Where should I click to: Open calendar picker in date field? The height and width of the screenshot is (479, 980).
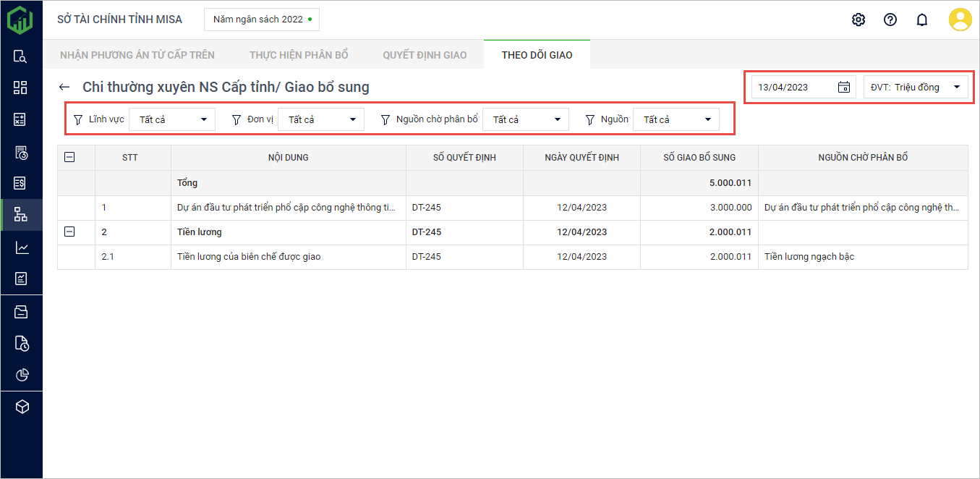(x=843, y=88)
